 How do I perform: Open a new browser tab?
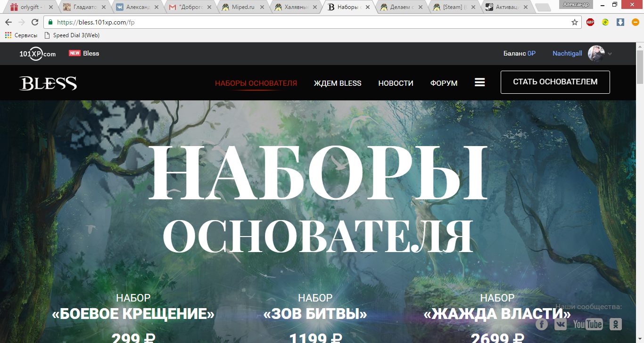pos(543,8)
